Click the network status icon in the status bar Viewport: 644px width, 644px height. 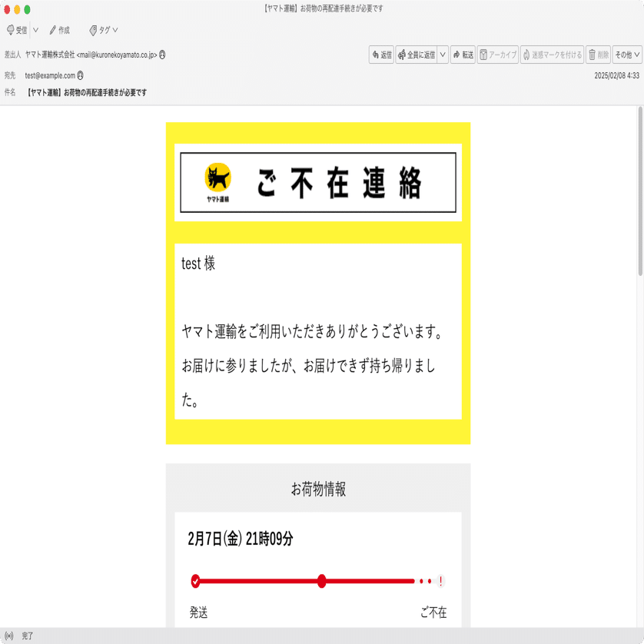tap(11, 636)
